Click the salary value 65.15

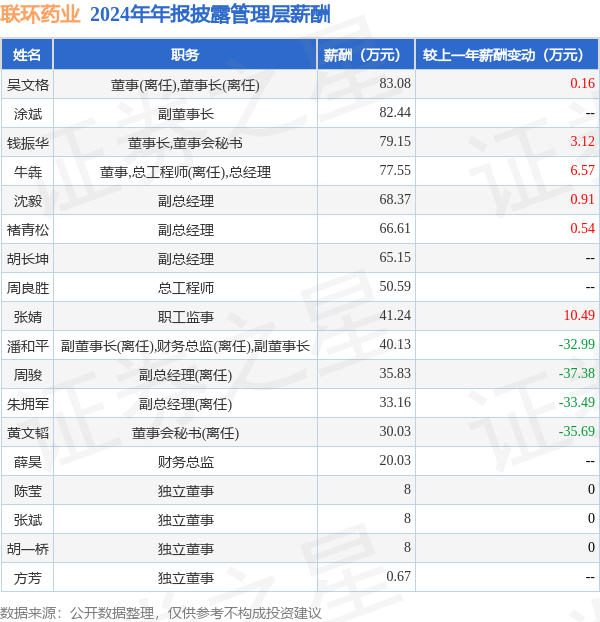[x=395, y=257]
